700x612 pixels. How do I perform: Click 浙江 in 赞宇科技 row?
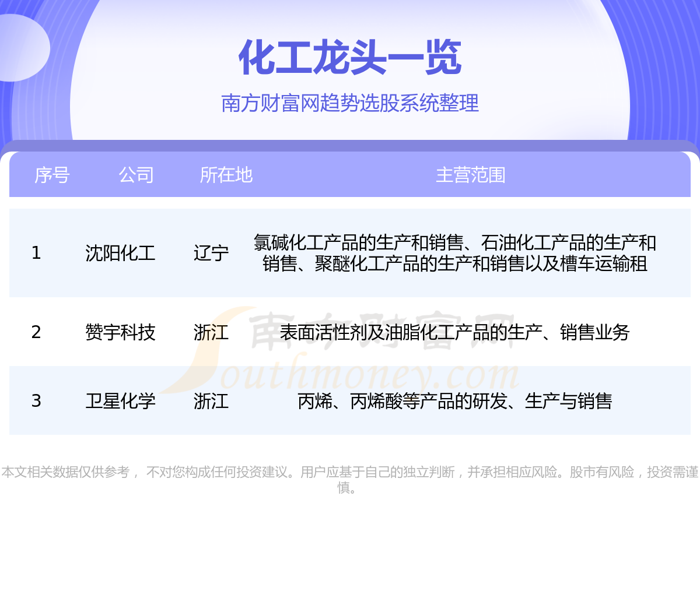[211, 332]
